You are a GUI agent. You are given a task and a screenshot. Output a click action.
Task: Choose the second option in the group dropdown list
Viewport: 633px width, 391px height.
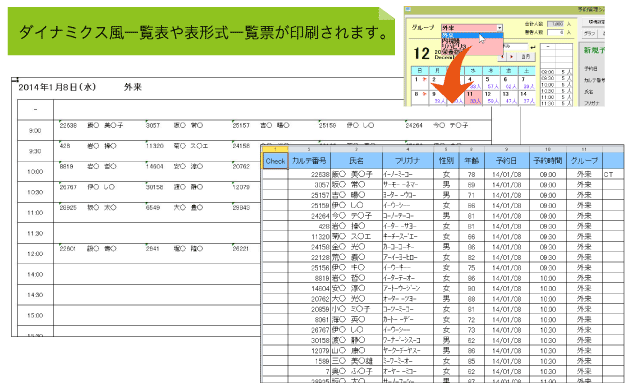point(451,41)
